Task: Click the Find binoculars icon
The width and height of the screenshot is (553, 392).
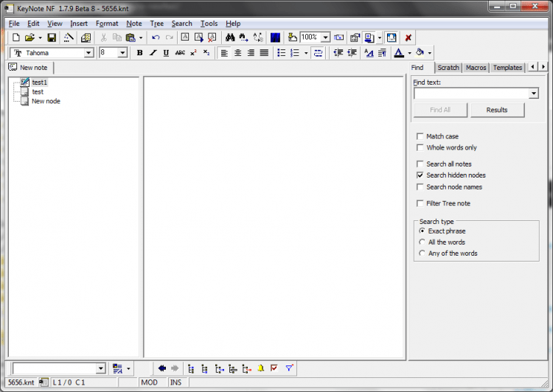Action: point(230,38)
